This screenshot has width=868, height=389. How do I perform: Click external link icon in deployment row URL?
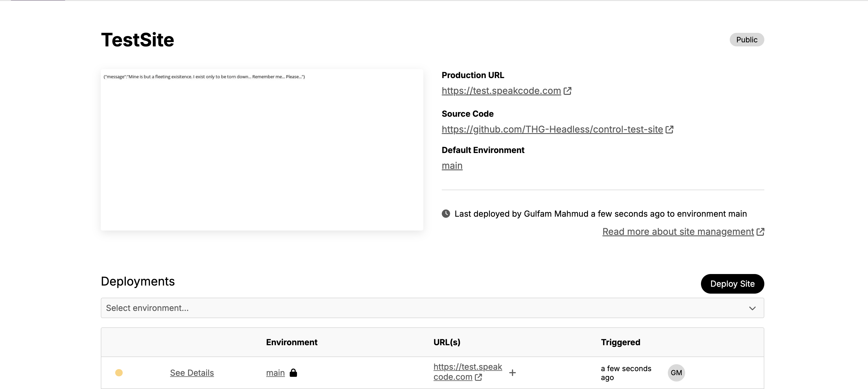[478, 377]
